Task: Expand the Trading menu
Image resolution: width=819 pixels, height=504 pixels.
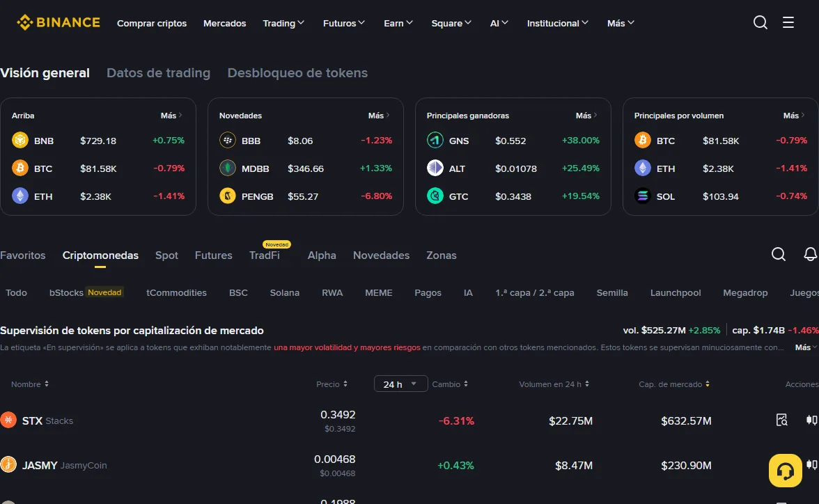Action: coord(283,23)
